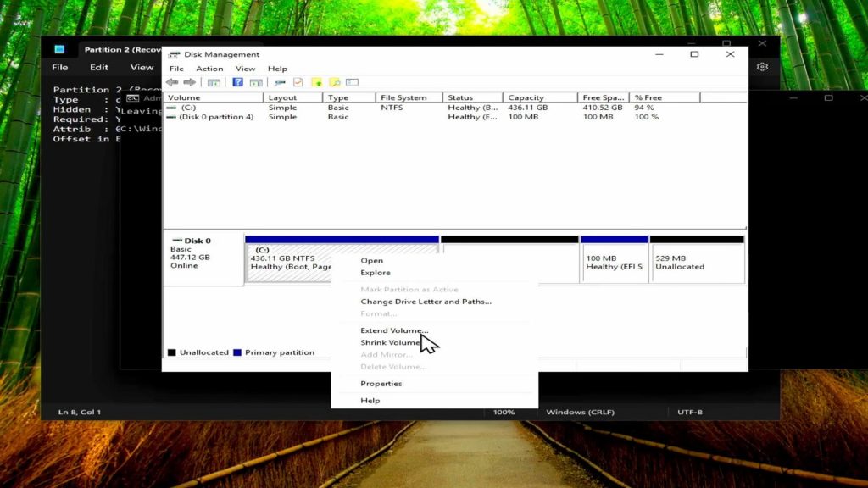Click the yellow properties toolbar icon
This screenshot has height=488, width=868.
pyautogui.click(x=316, y=81)
